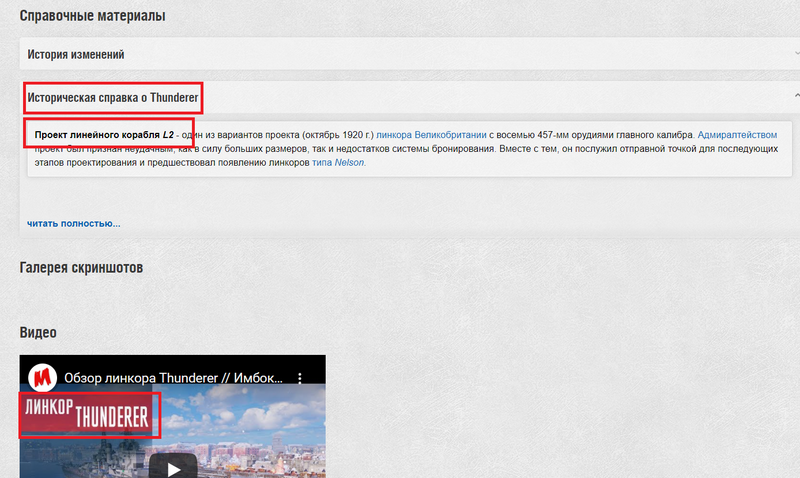Image resolution: width=800 pixels, height=478 pixels.
Task: Follow the типа Nelson link
Action: click(338, 162)
